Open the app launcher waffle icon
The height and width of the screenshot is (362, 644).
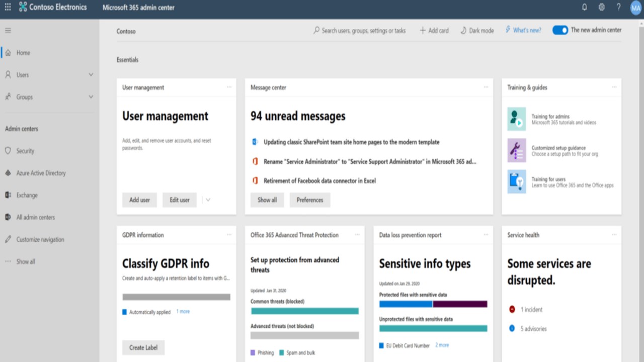[x=8, y=7]
